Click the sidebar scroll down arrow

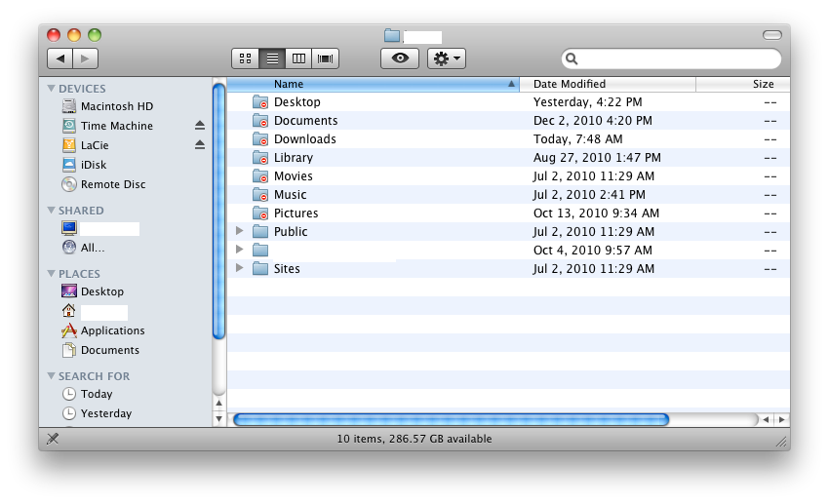[218, 418]
